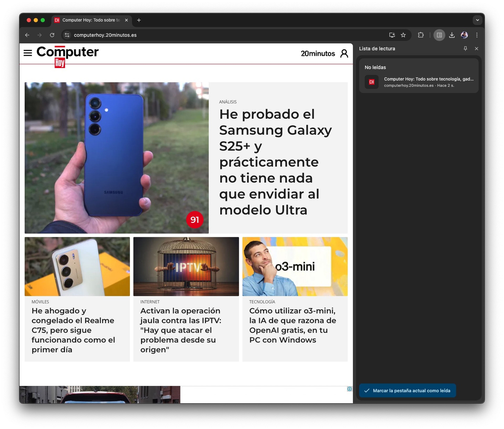Image resolution: width=504 pixels, height=429 pixels.
Task: Close the Lista de lectura panel
Action: 477,49
